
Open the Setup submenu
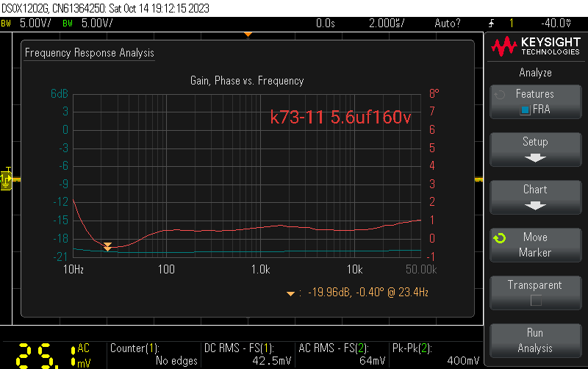(x=535, y=149)
